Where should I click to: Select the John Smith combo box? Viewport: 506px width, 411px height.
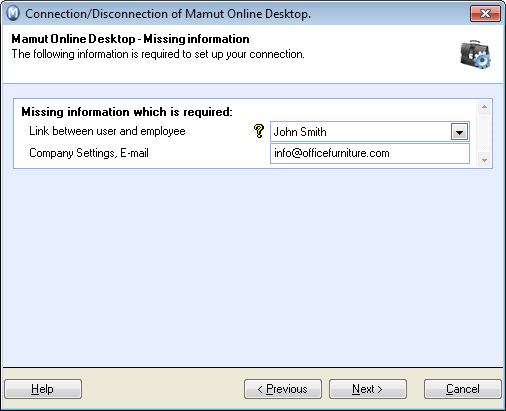[x=370, y=132]
